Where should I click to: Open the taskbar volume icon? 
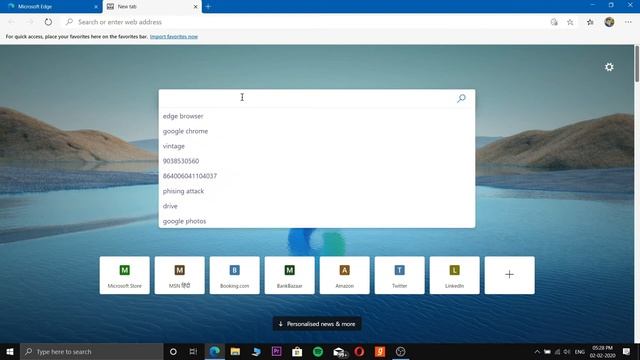567,351
